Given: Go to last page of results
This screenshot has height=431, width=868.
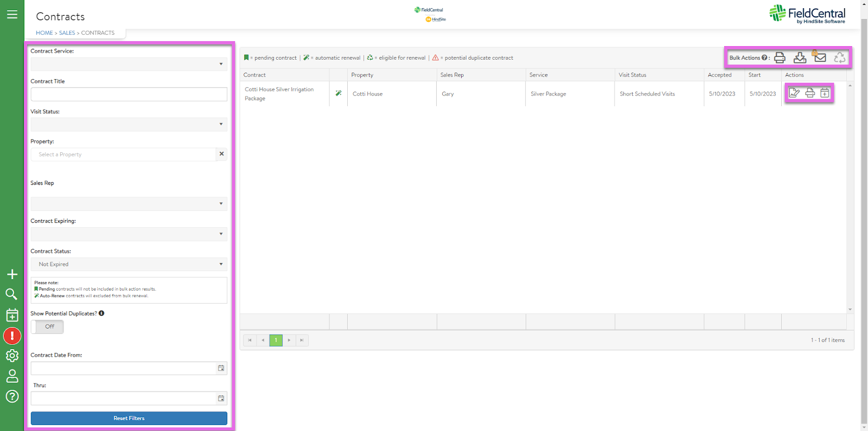Looking at the screenshot, I should [302, 340].
